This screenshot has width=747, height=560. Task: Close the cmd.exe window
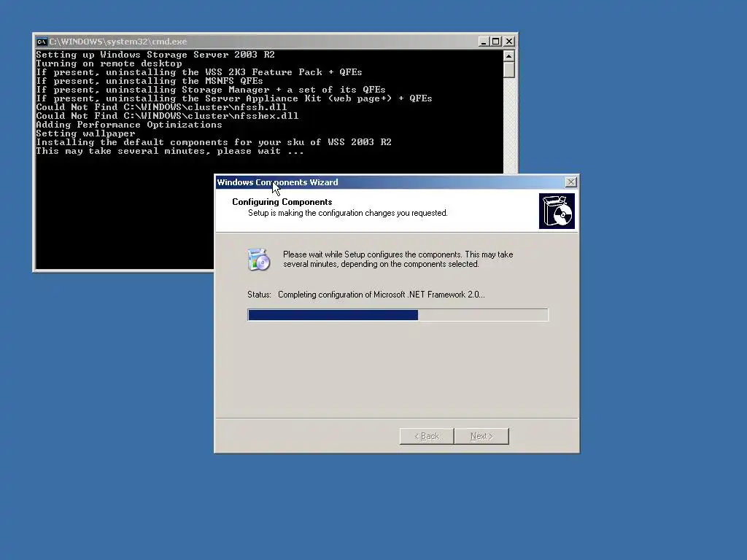click(x=508, y=42)
